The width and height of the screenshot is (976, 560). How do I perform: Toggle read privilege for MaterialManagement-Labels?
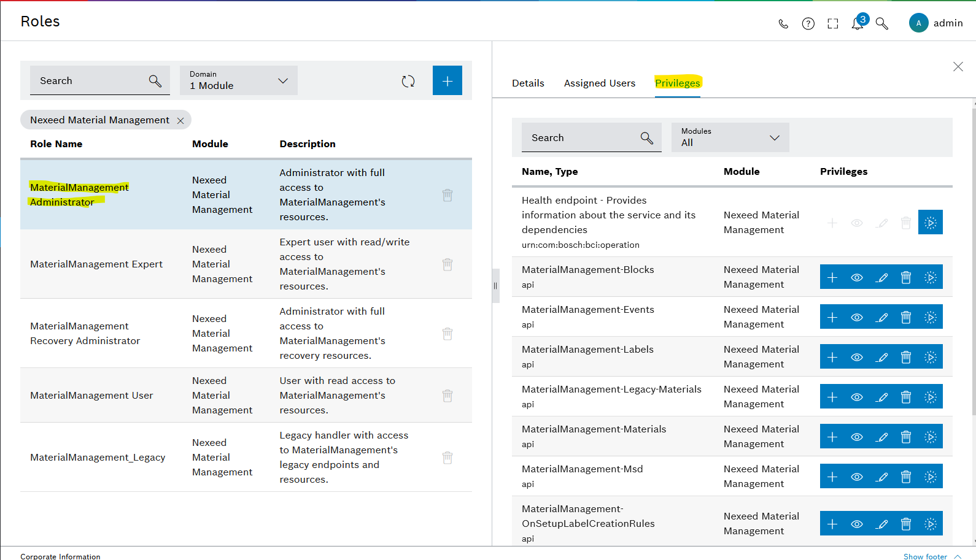pos(857,357)
